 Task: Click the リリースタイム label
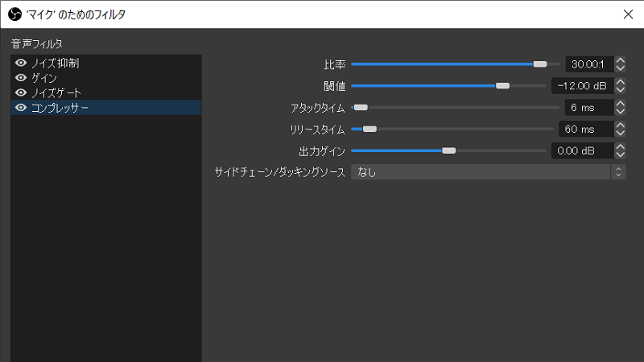pos(317,130)
